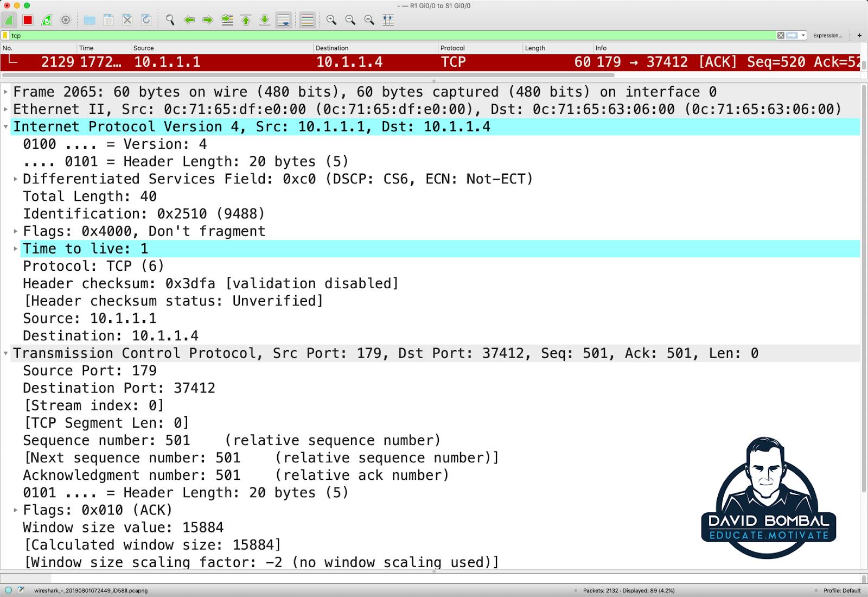The width and height of the screenshot is (868, 597).
Task: Go to the previous packet with the back arrow
Action: click(x=189, y=20)
